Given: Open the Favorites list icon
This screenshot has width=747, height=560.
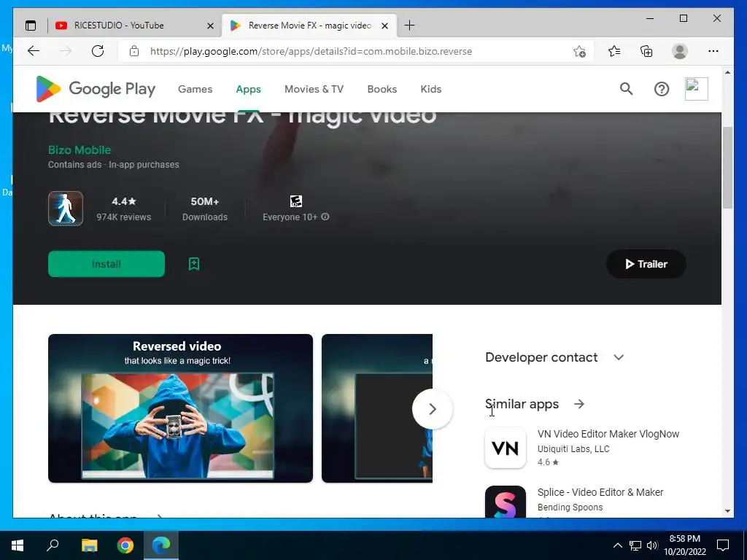Looking at the screenshot, I should pos(614,51).
